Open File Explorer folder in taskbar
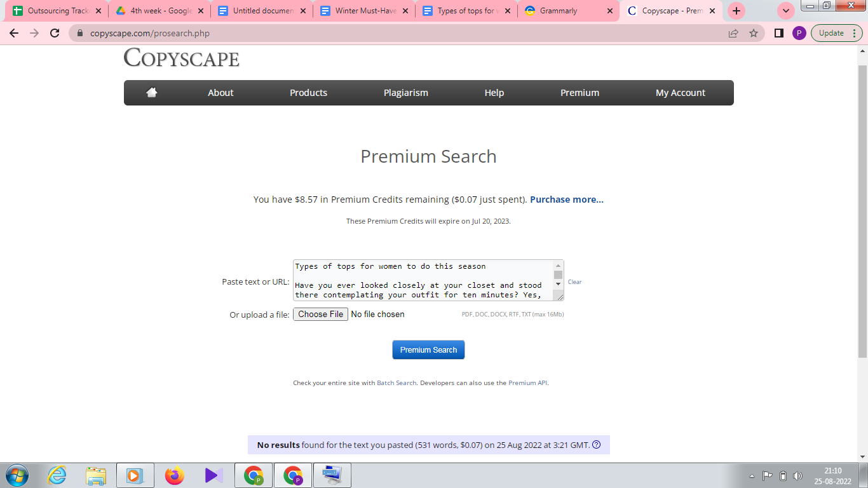 (x=96, y=475)
